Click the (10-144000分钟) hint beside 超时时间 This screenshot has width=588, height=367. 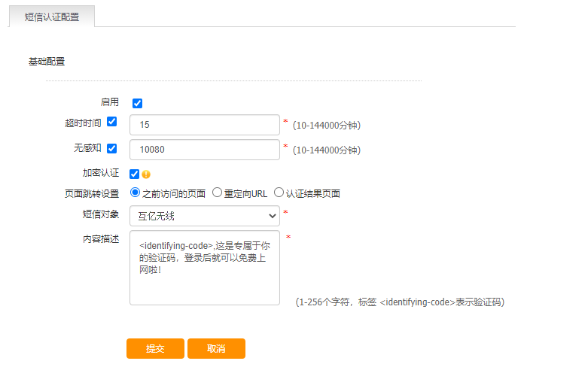[327, 125]
